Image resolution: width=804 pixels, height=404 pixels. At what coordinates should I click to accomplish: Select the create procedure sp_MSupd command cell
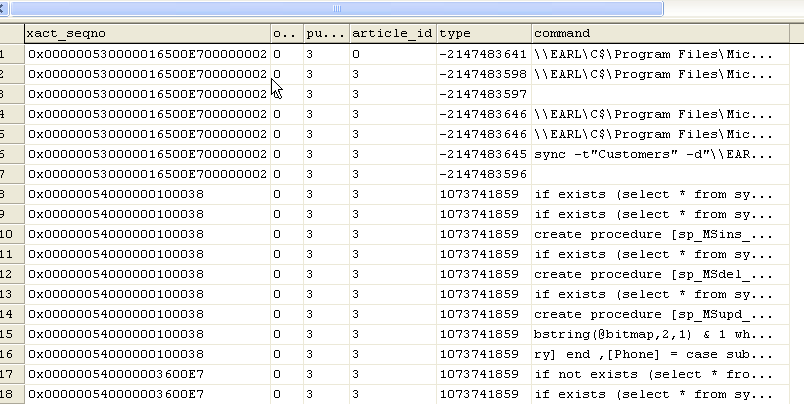pos(654,314)
